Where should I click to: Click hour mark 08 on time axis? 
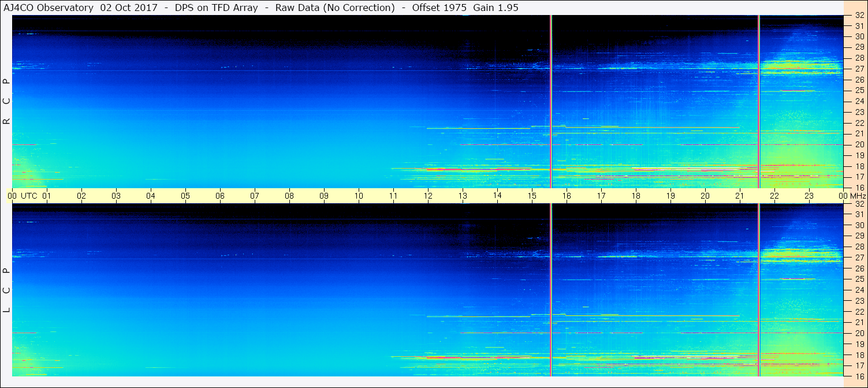coord(289,196)
